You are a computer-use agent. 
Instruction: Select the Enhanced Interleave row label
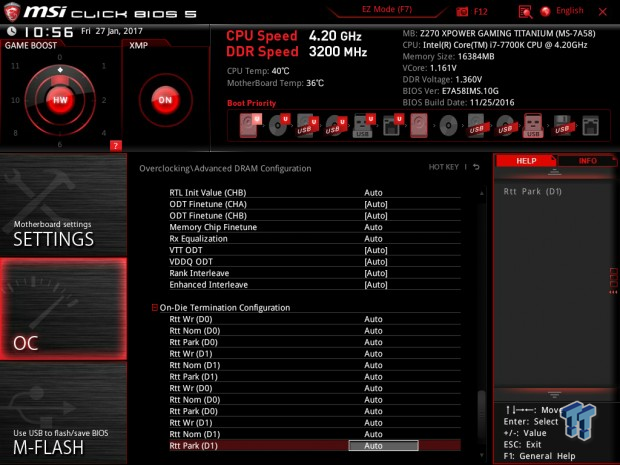click(x=209, y=284)
